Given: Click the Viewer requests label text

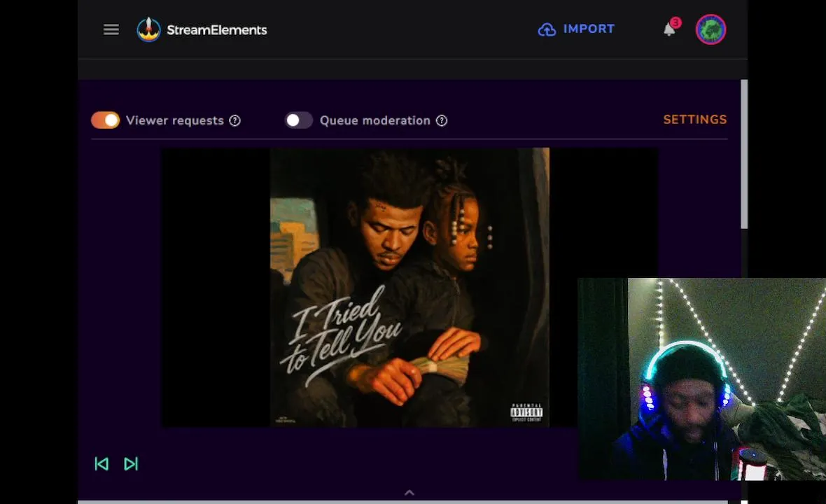Looking at the screenshot, I should tap(175, 120).
